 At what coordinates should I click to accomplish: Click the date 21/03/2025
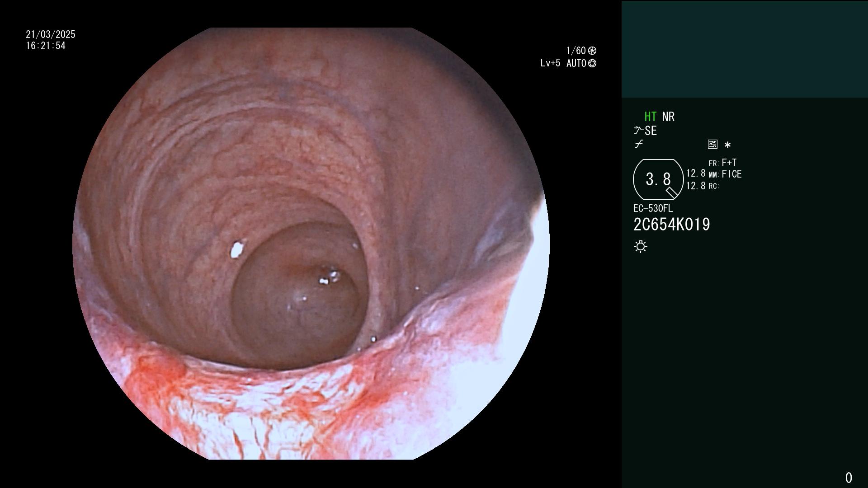[x=51, y=34]
